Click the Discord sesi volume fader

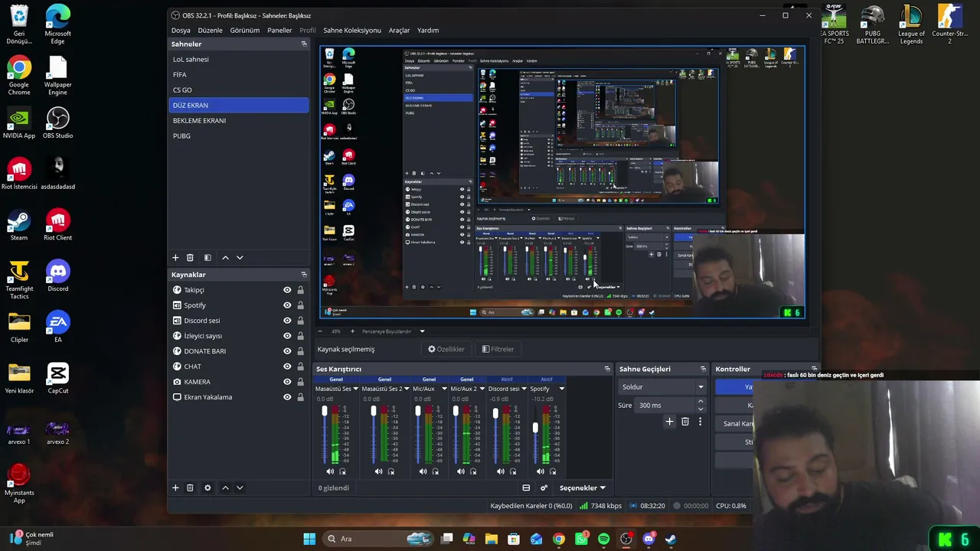(x=495, y=414)
